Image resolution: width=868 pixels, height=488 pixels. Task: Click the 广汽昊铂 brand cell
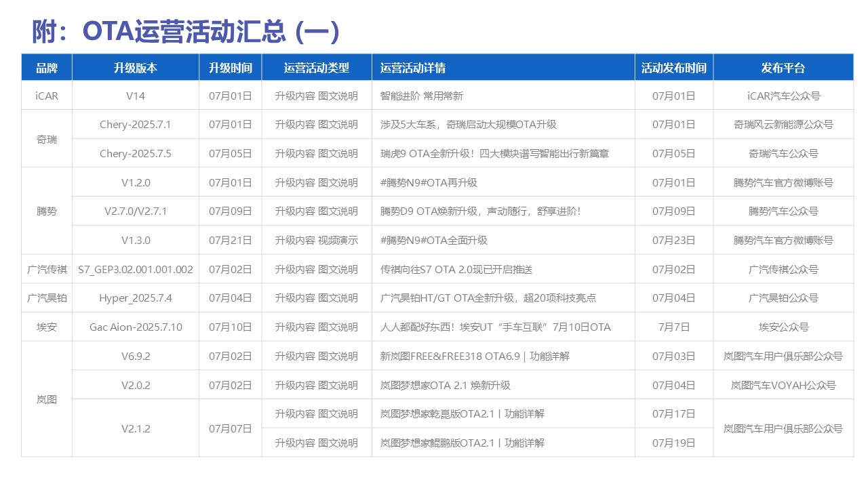pyautogui.click(x=47, y=298)
